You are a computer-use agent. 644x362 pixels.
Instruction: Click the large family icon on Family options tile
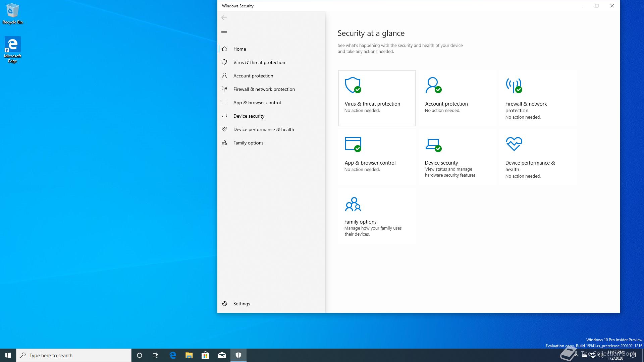coord(353,204)
